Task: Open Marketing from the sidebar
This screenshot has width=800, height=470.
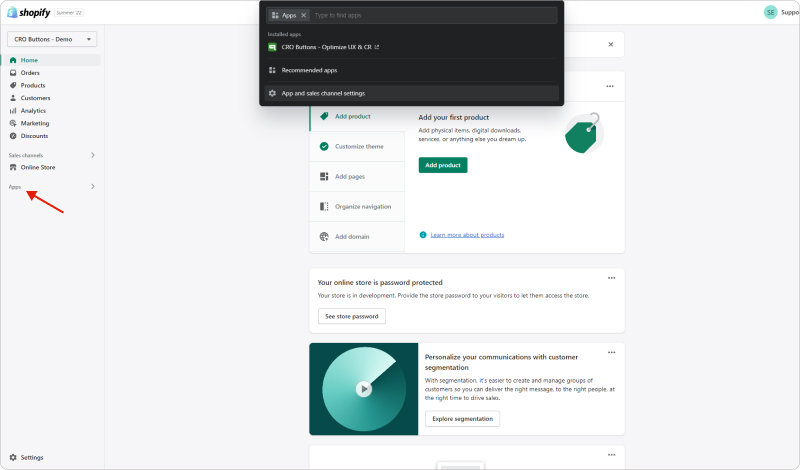Action: [x=35, y=123]
